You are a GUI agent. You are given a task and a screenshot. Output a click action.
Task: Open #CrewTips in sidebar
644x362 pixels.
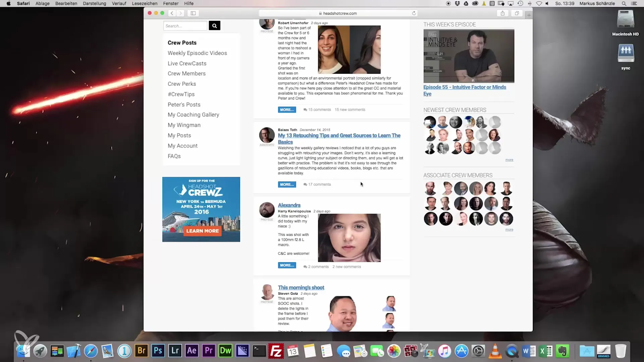click(181, 94)
